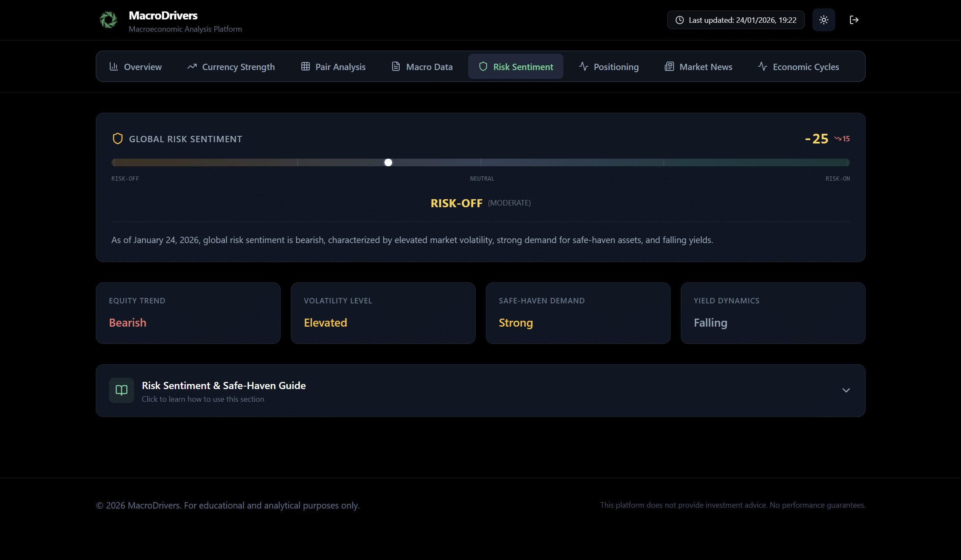Switch to the Overview tab
The width and height of the screenshot is (961, 560).
(x=135, y=67)
